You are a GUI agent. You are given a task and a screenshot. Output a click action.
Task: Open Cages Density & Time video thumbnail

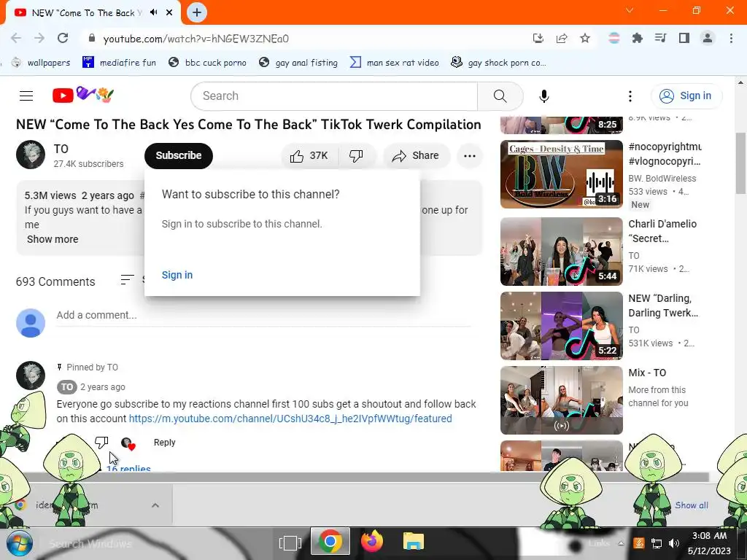tap(561, 174)
